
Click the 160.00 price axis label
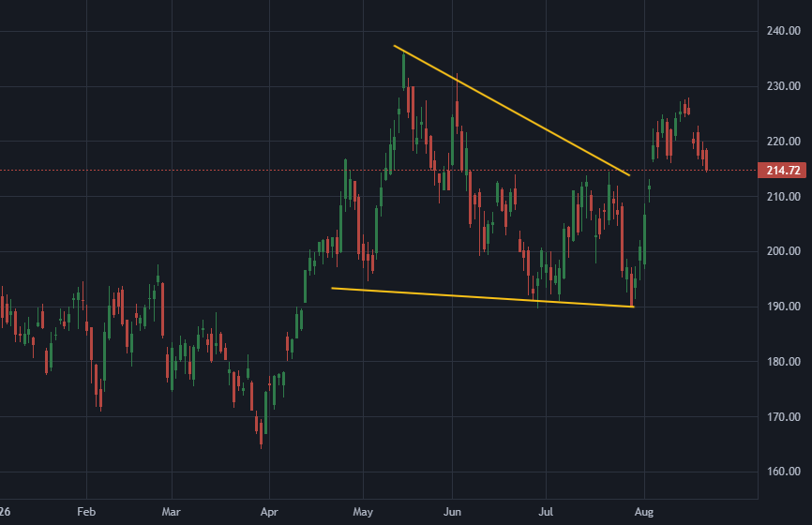click(784, 472)
